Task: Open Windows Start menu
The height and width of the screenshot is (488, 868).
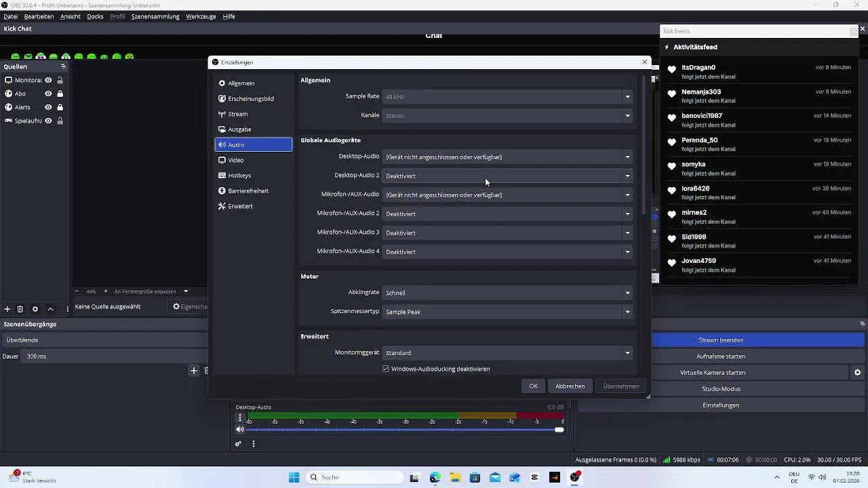Action: click(x=294, y=477)
